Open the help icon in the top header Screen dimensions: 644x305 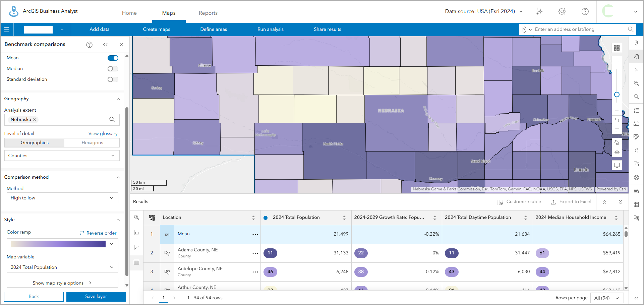585,11
